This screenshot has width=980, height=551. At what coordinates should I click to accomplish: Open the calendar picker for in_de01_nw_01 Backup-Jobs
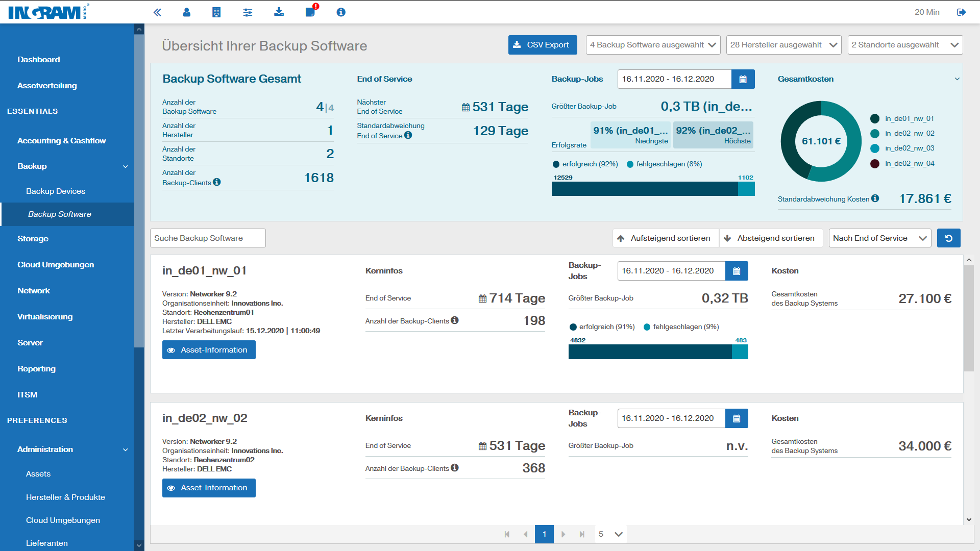pos(737,271)
